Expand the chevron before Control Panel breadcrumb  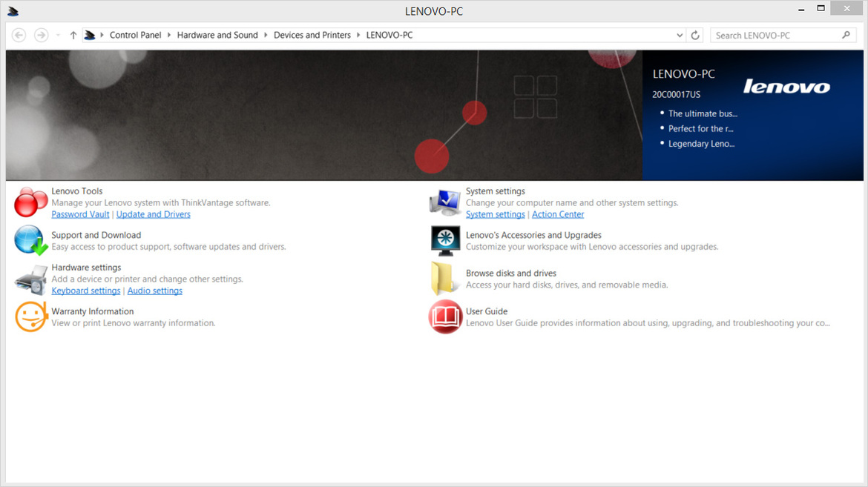102,35
